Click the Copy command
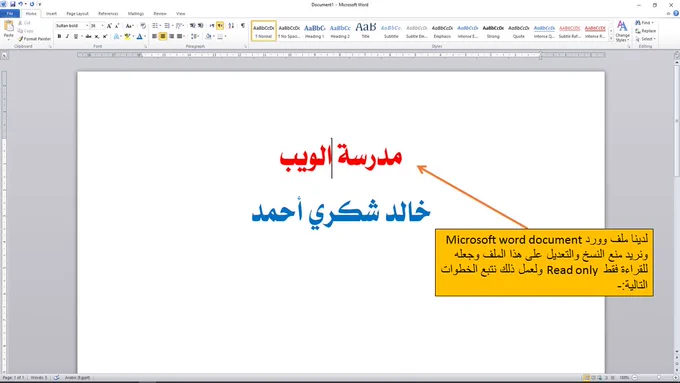This screenshot has width=680, height=383. click(26, 31)
